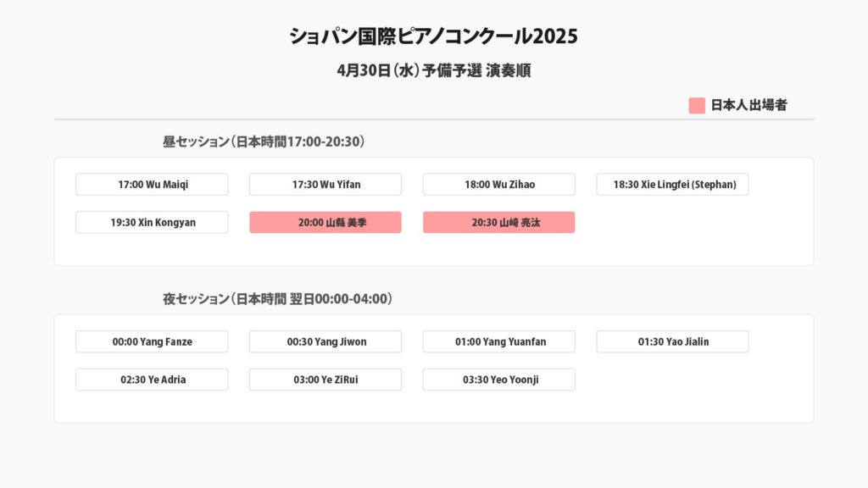Select the highlighted 20:00 Japanese performer slot
868x488 pixels.
click(x=325, y=223)
